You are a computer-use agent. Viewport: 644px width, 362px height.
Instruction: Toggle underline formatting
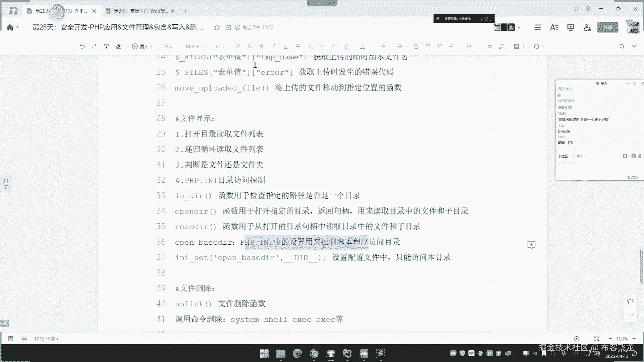(x=285, y=46)
